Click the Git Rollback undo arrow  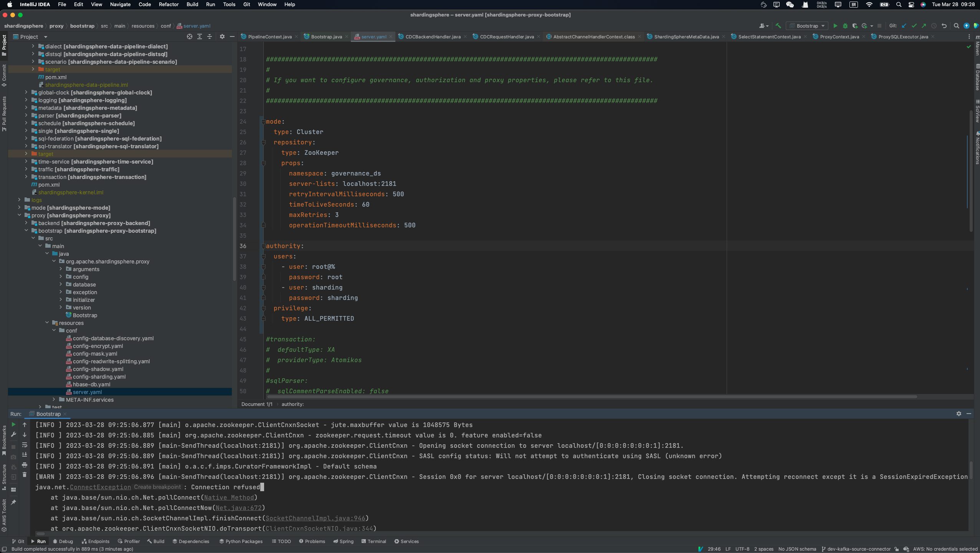click(944, 26)
